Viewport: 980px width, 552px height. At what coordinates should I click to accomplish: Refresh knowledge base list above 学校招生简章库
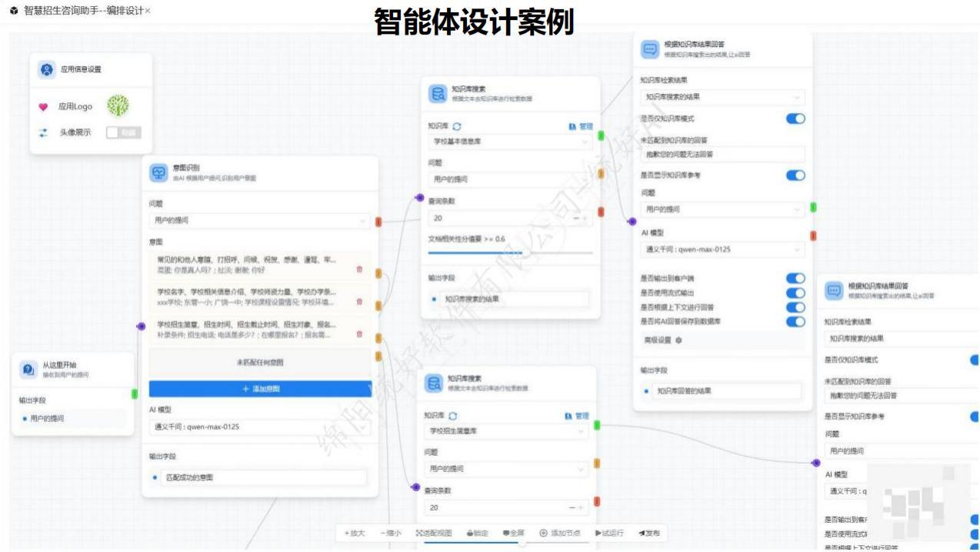click(453, 416)
